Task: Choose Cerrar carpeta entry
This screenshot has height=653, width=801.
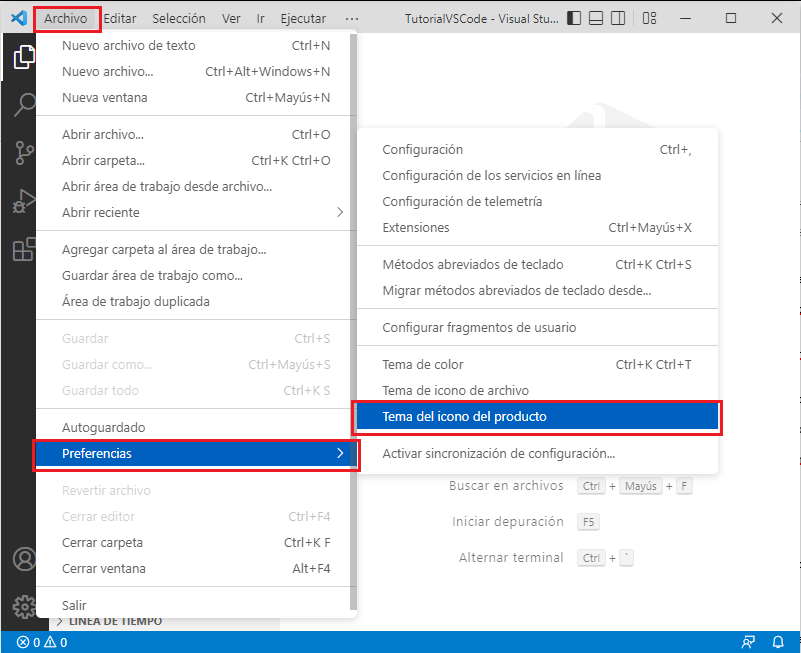Action: click(x=196, y=543)
